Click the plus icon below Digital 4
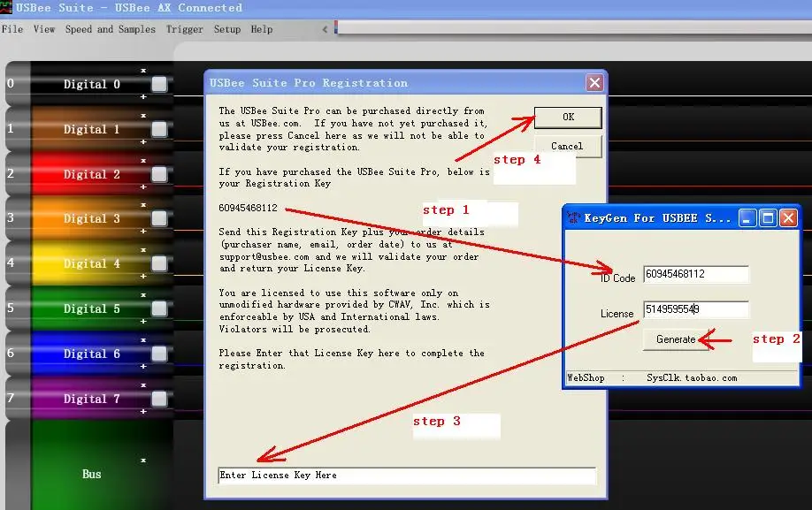The image size is (812, 510). pos(143,276)
